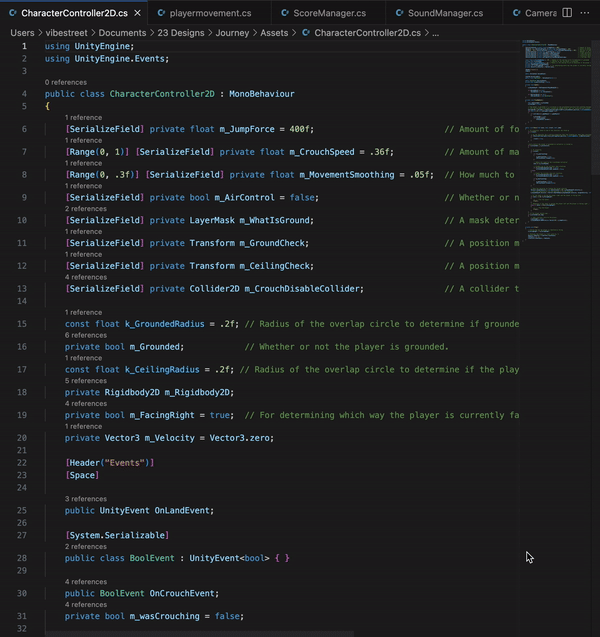Click line number 28 in the gutter
Image resolution: width=600 pixels, height=637 pixels.
(22, 558)
